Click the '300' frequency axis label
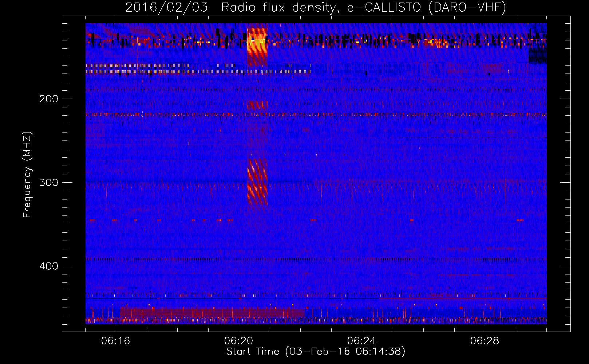589x364 pixels. pyautogui.click(x=49, y=182)
